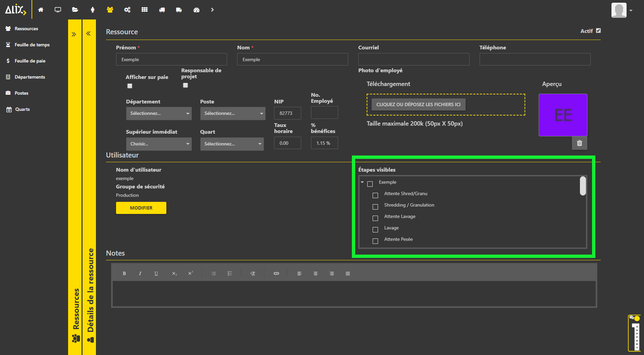Collapse the Exemple tree node

point(362,182)
